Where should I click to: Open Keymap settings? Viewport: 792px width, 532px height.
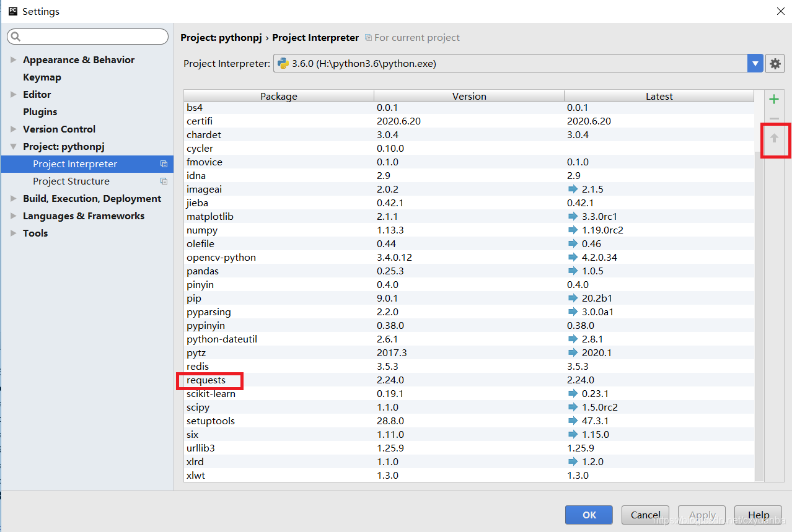click(42, 77)
